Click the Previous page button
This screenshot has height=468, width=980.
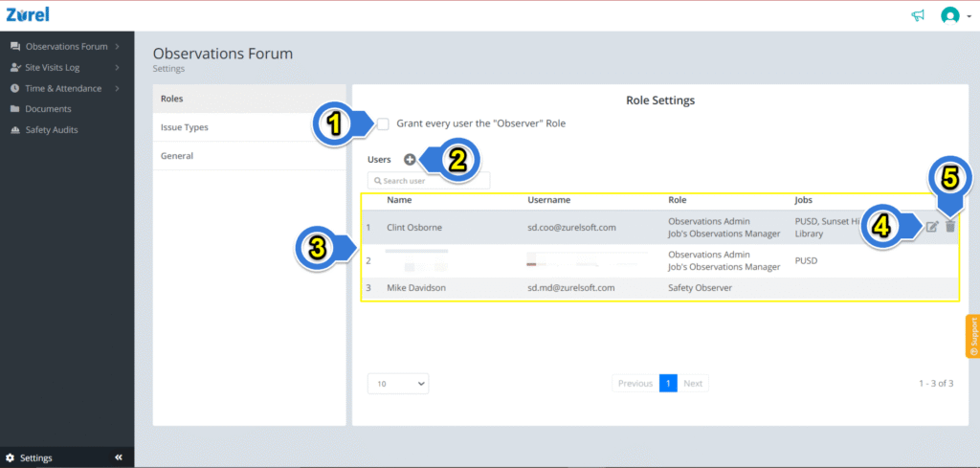(635, 384)
